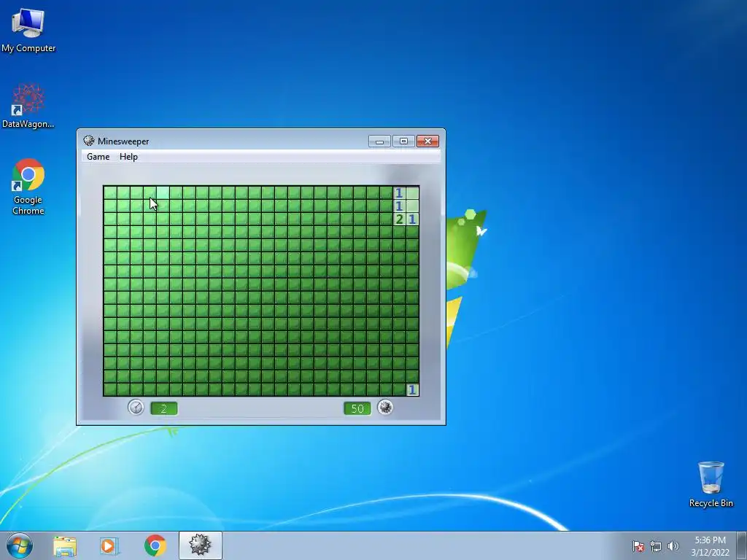Click the highlighted light-green unrevealed tile

tap(163, 192)
